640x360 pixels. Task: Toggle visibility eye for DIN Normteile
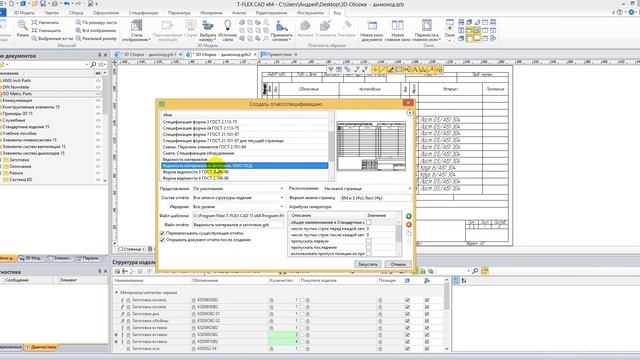click(x=98, y=87)
